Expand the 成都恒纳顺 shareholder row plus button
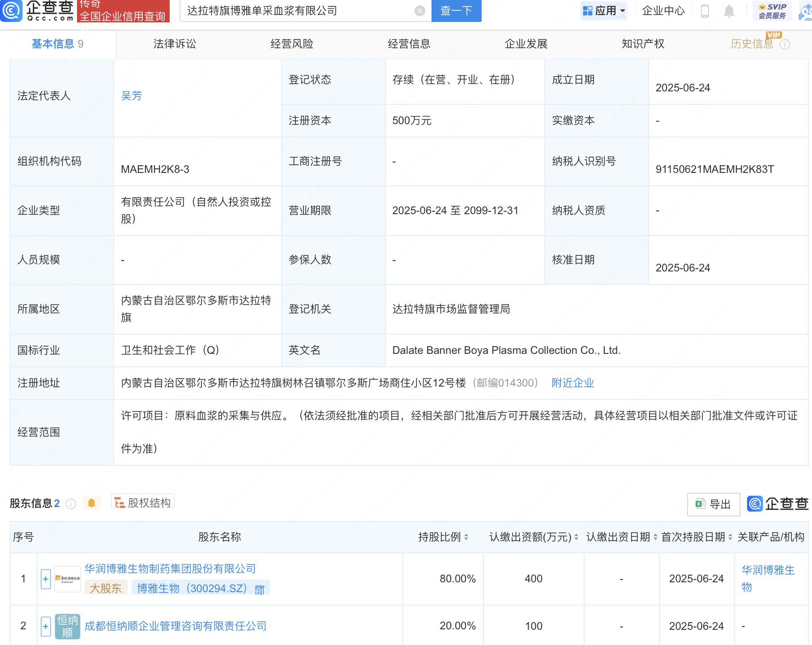 46,626
